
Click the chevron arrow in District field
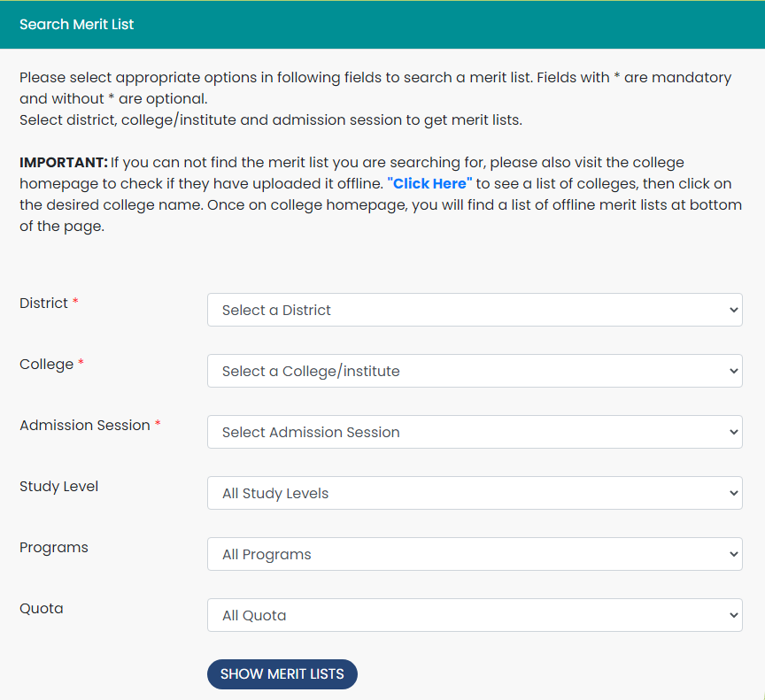tap(733, 310)
